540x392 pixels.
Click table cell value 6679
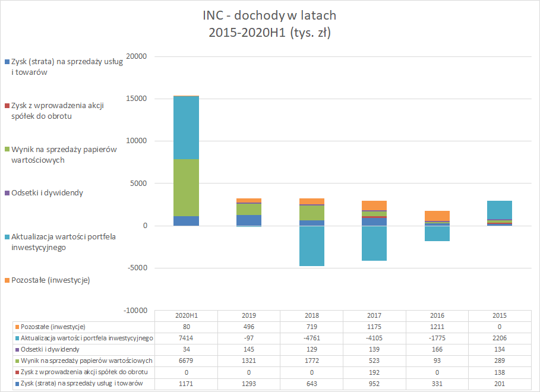[187, 361]
